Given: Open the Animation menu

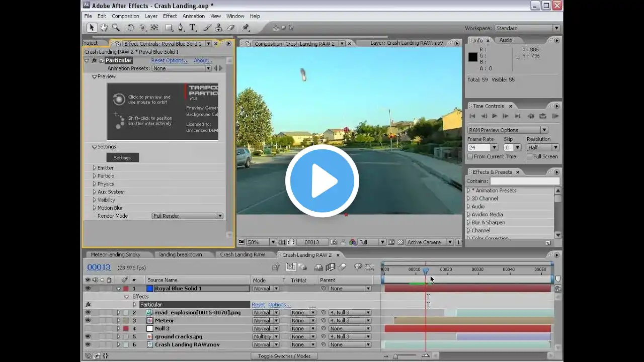Looking at the screenshot, I should pyautogui.click(x=194, y=16).
